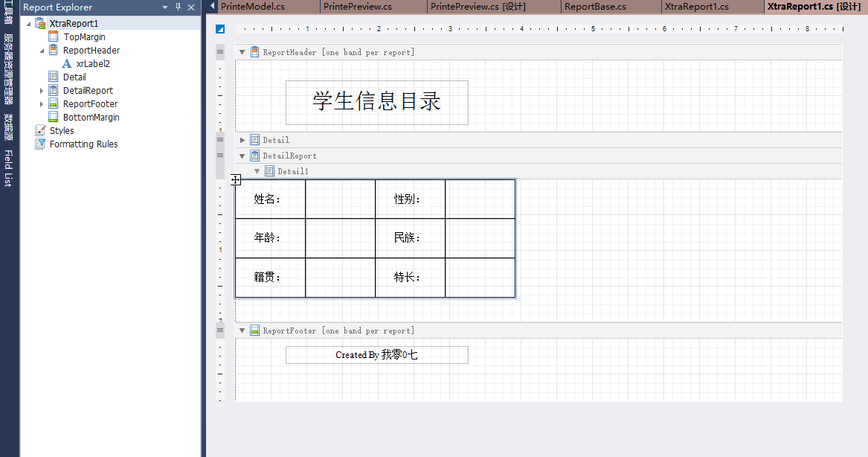Open the ReportBase.cs tab
Screen dimensions: 868x457
594,7
